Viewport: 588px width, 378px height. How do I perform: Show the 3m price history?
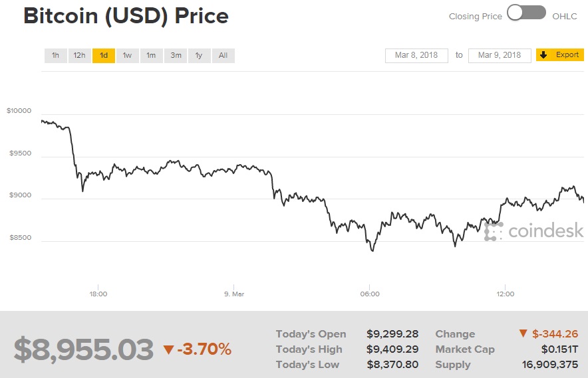176,55
